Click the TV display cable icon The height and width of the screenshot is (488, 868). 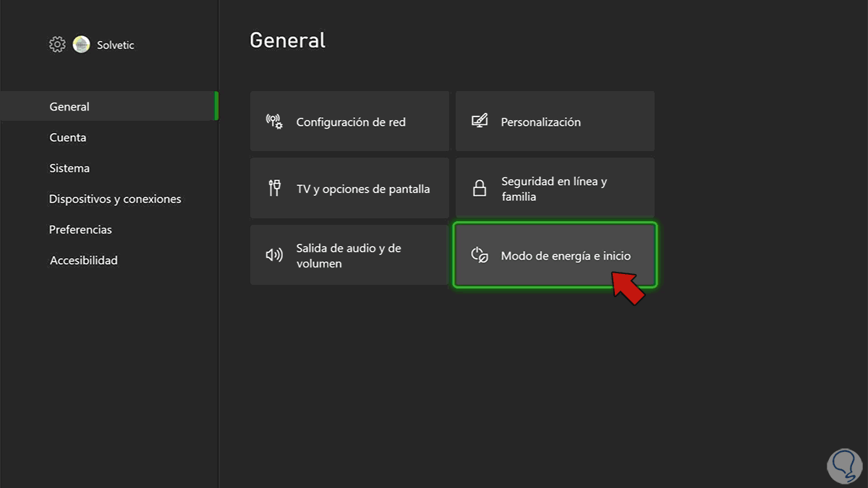pos(274,189)
